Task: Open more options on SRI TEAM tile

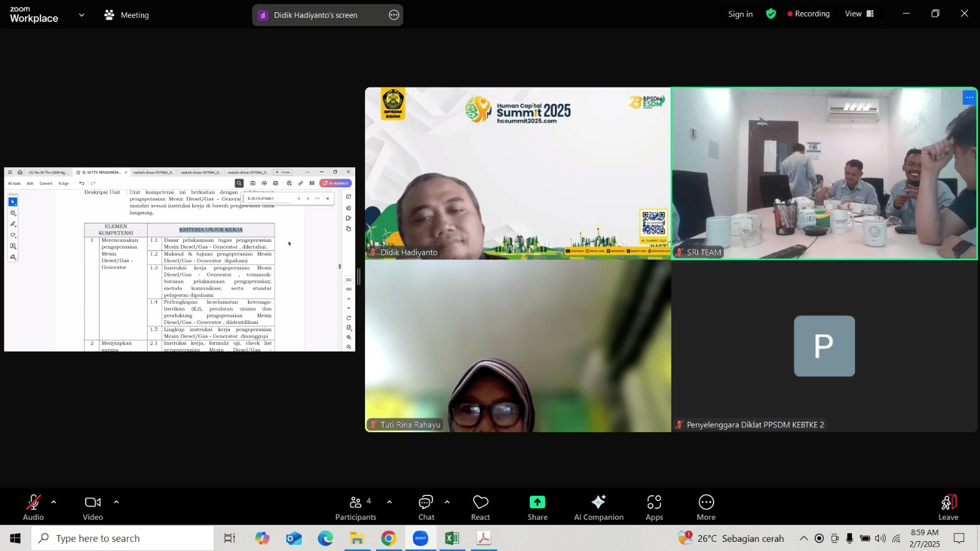Action: [x=969, y=97]
